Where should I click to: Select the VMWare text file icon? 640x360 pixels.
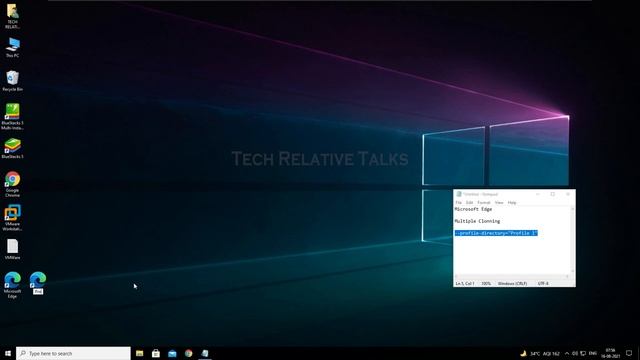tap(12, 249)
